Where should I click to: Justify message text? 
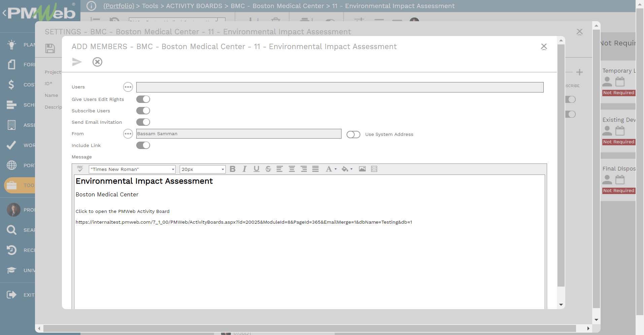315,169
